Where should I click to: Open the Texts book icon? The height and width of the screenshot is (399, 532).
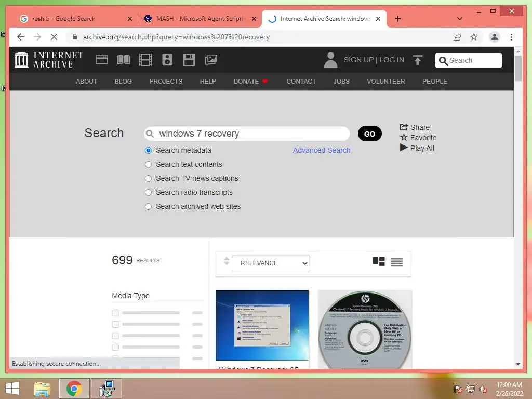pyautogui.click(x=124, y=60)
